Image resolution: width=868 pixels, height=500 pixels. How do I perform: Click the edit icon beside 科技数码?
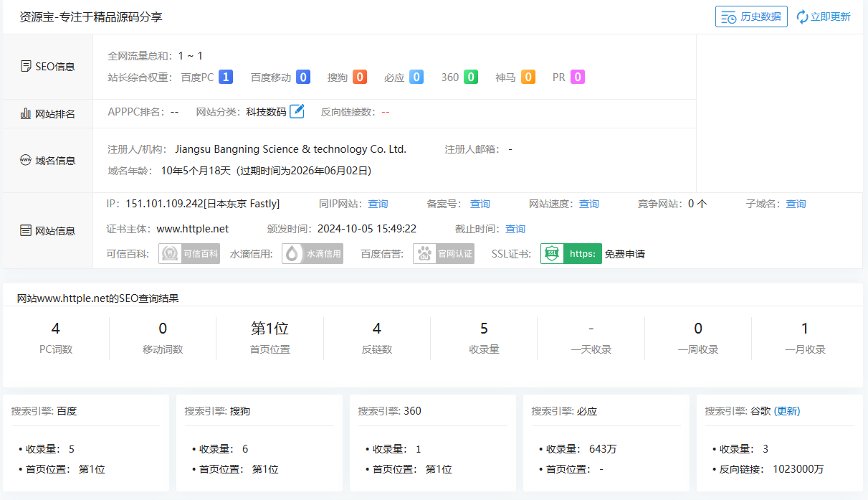pyautogui.click(x=297, y=111)
